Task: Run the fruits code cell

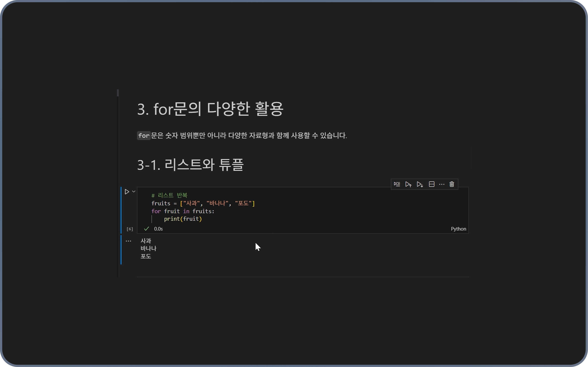Action: tap(127, 192)
